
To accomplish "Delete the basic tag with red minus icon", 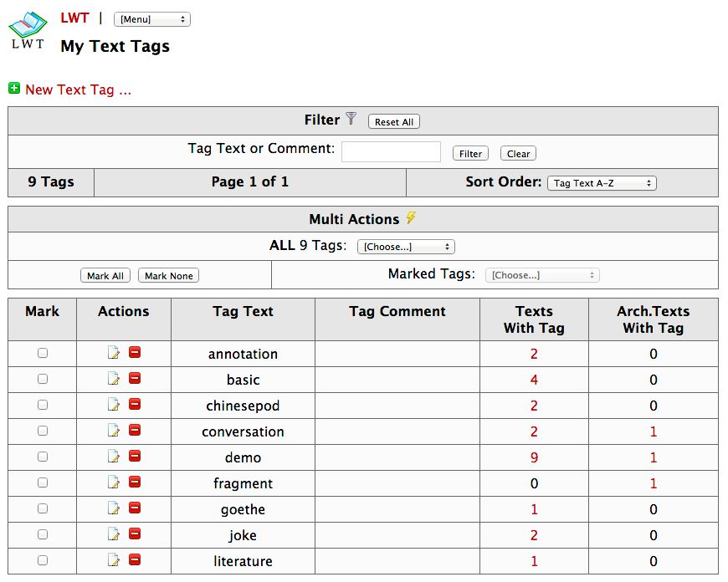I will click(135, 379).
